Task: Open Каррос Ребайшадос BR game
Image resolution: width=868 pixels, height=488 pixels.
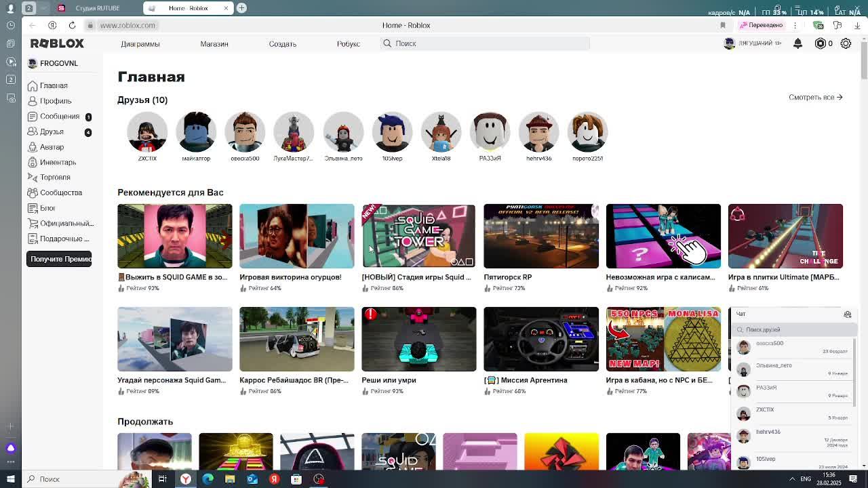Action: (x=296, y=339)
